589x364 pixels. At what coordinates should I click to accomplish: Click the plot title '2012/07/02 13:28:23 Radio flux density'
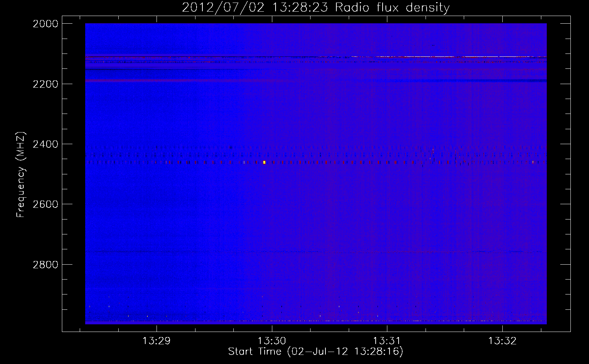(316, 7)
